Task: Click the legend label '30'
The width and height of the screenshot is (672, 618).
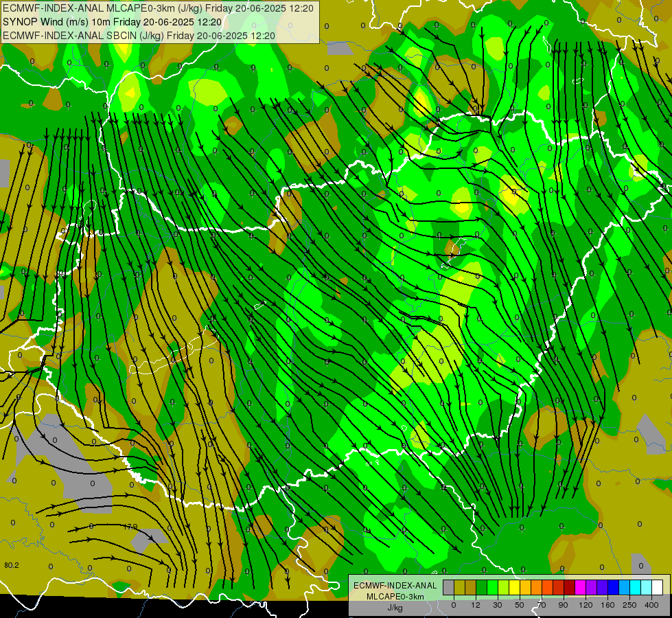Action: click(498, 605)
